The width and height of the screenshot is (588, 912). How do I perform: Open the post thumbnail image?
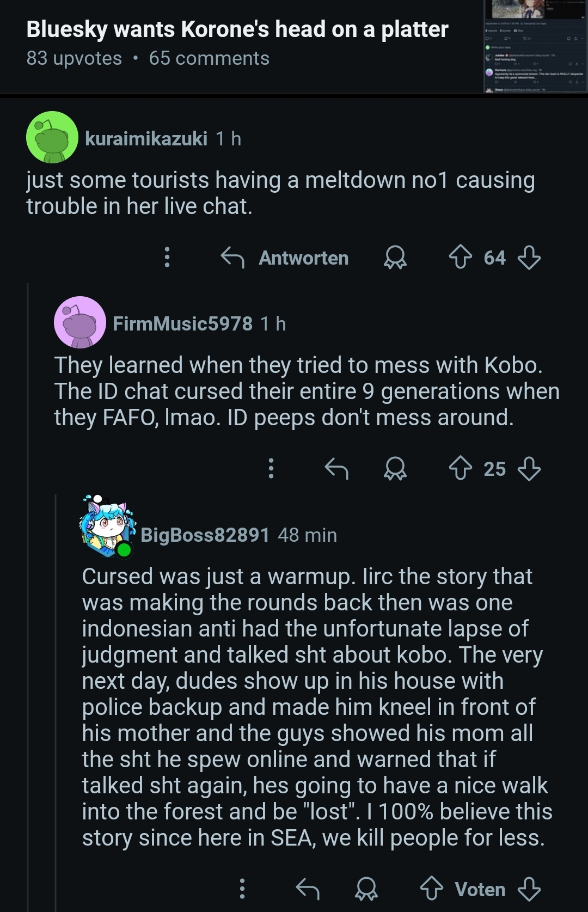(x=535, y=46)
